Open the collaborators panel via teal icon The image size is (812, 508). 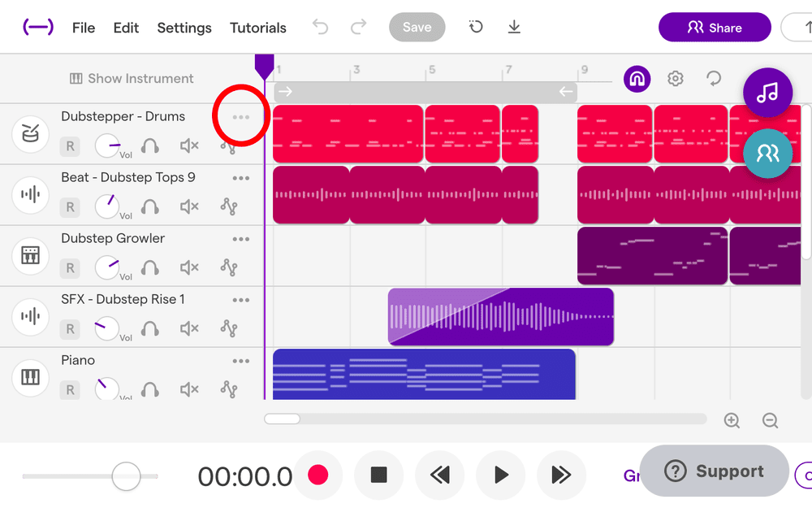point(767,153)
